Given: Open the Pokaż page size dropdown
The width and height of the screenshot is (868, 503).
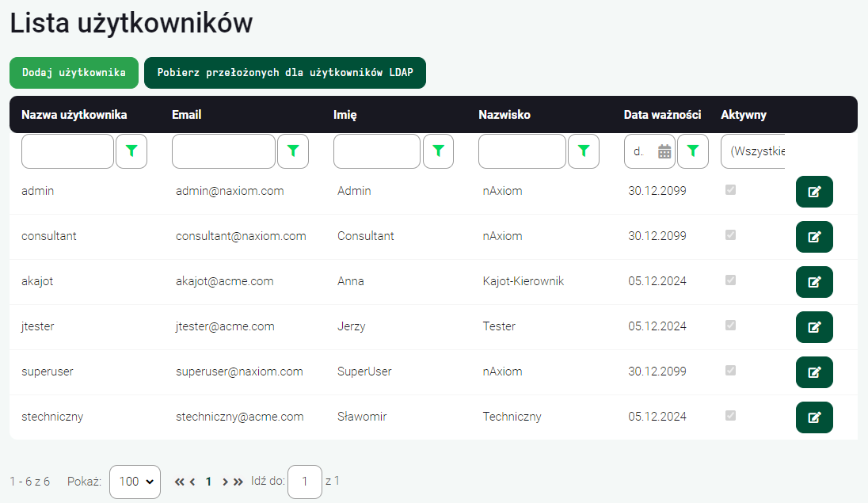Looking at the screenshot, I should point(135,482).
